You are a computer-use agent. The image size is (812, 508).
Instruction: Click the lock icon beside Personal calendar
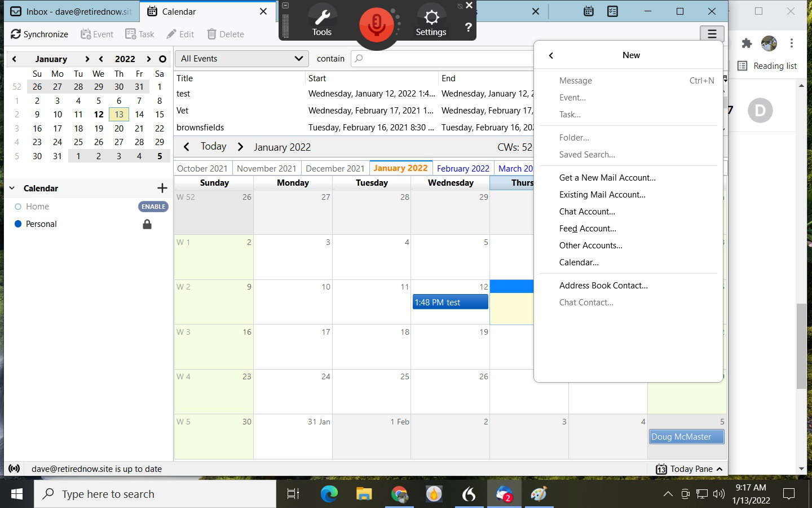pos(147,224)
